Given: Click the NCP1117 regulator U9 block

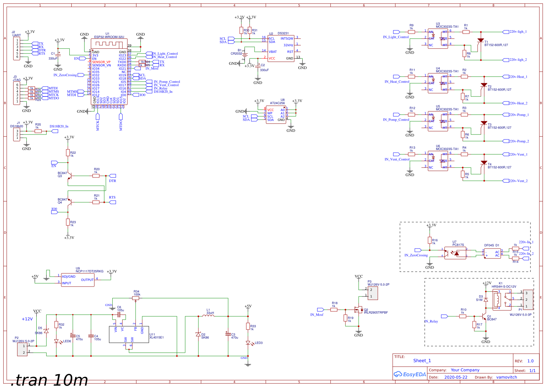Looking at the screenshot, I should click(x=78, y=280).
